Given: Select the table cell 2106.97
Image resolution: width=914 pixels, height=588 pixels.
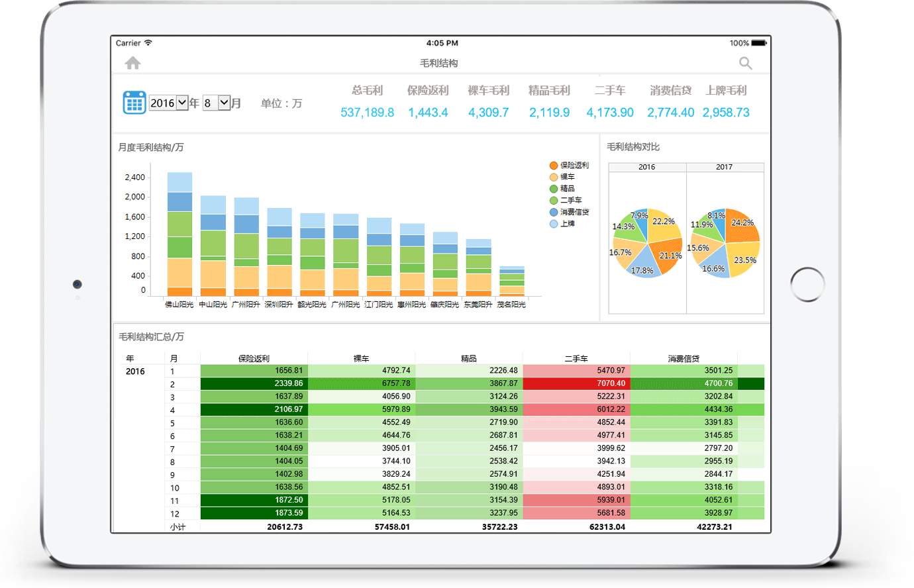Looking at the screenshot, I should (254, 409).
